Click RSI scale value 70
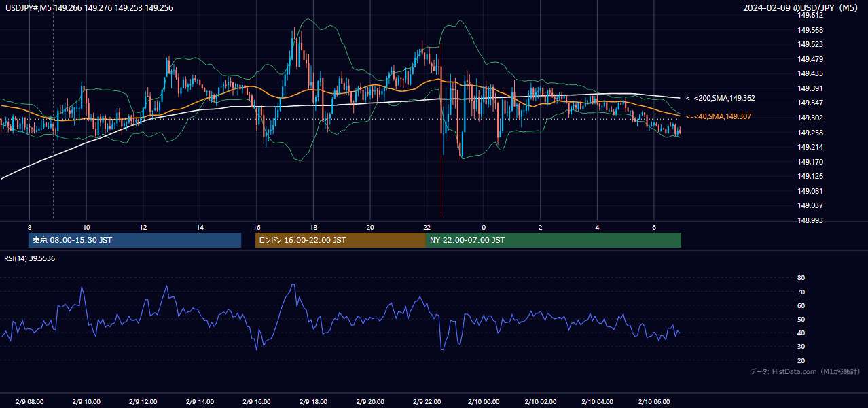868x408 pixels. [801, 292]
